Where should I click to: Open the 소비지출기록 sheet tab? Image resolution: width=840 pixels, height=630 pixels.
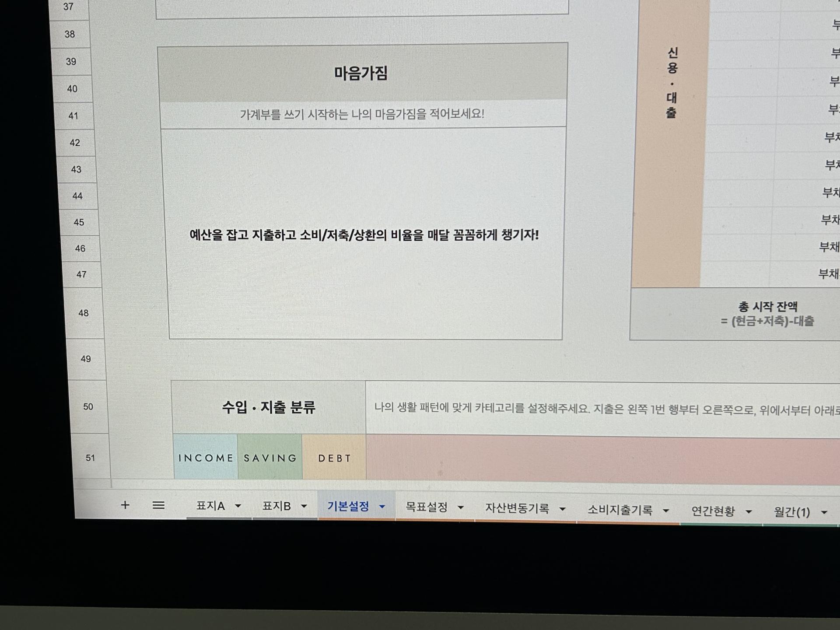click(620, 510)
